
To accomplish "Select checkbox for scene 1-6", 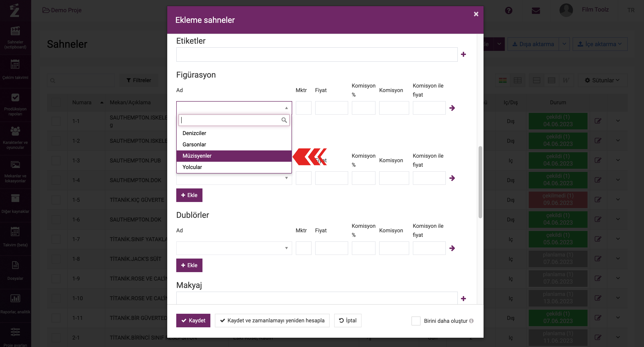I will click(x=56, y=219).
